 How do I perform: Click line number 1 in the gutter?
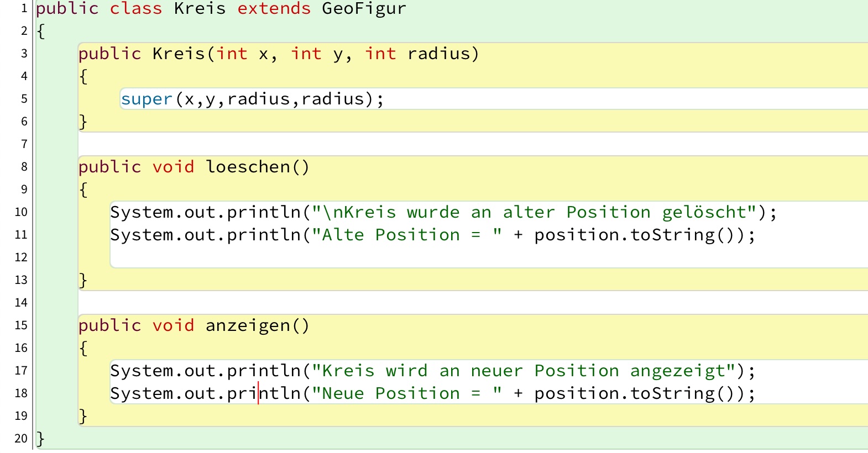pos(24,8)
